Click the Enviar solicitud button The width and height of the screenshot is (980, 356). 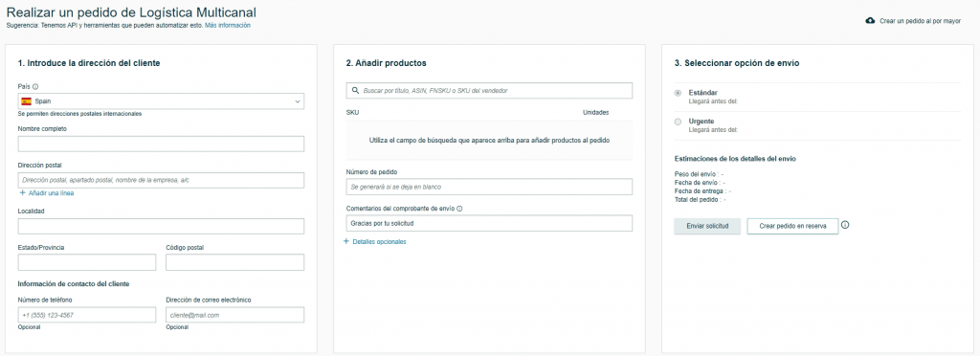[707, 226]
